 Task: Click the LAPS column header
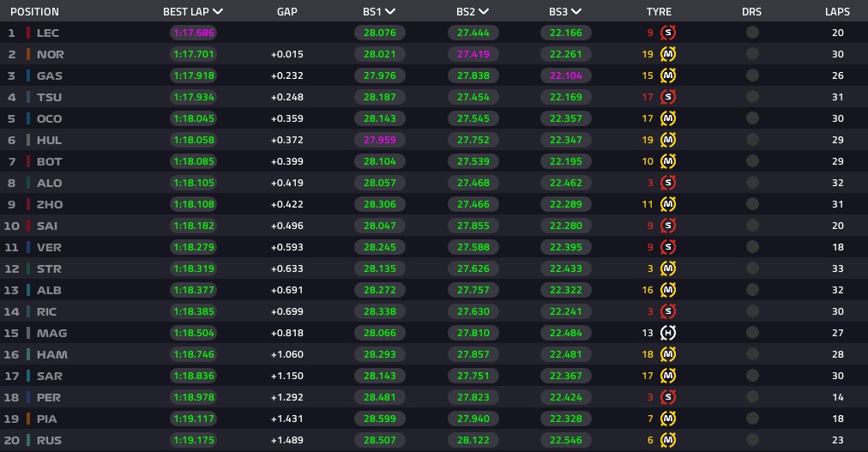pos(837,12)
